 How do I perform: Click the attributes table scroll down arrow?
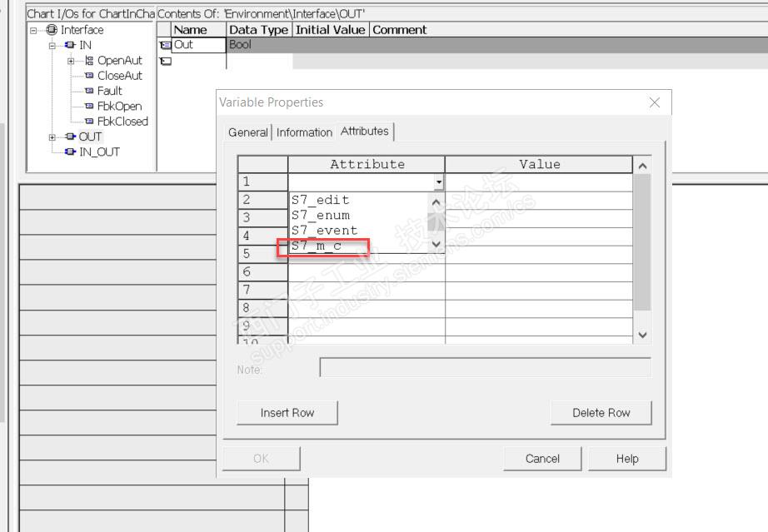pos(642,335)
